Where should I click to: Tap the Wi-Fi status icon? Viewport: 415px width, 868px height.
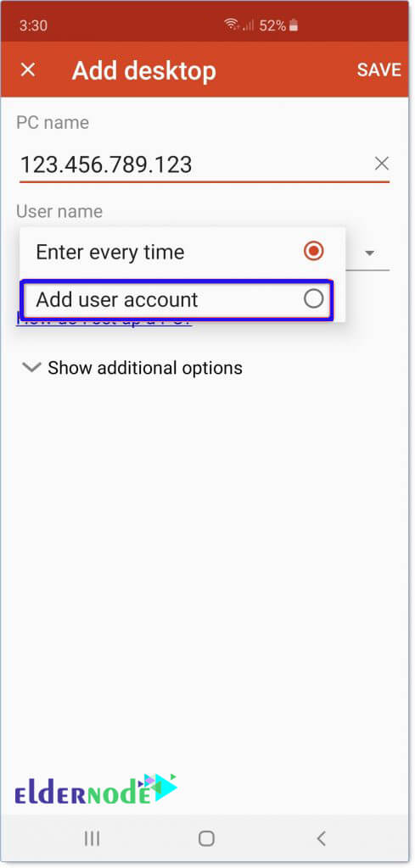click(232, 25)
